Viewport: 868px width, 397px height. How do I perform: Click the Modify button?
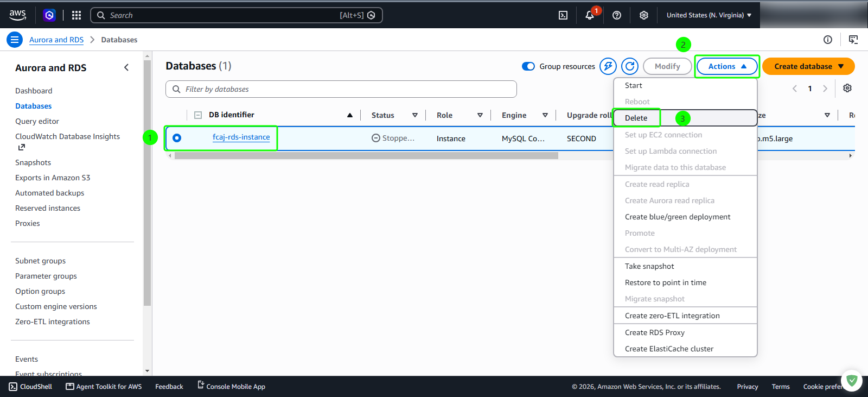(x=667, y=66)
